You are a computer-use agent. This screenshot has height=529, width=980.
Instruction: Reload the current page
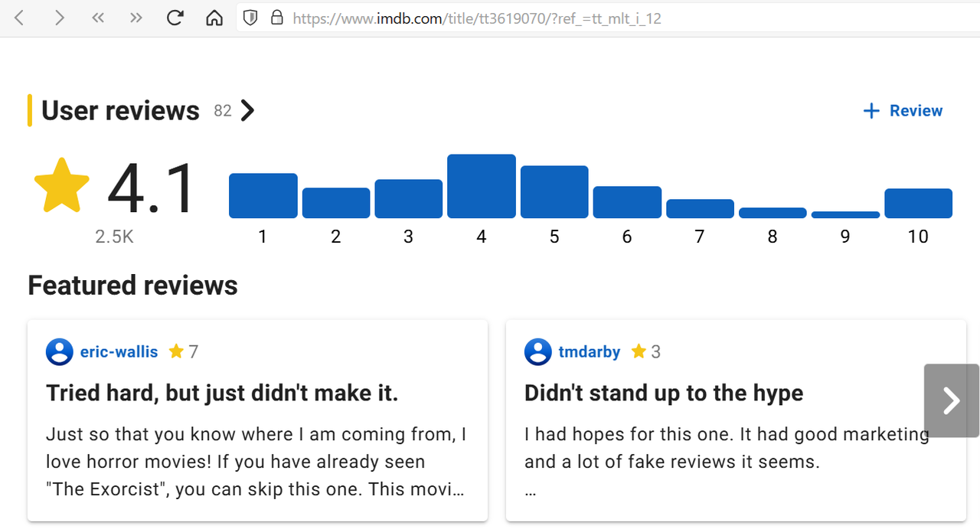[x=175, y=18]
